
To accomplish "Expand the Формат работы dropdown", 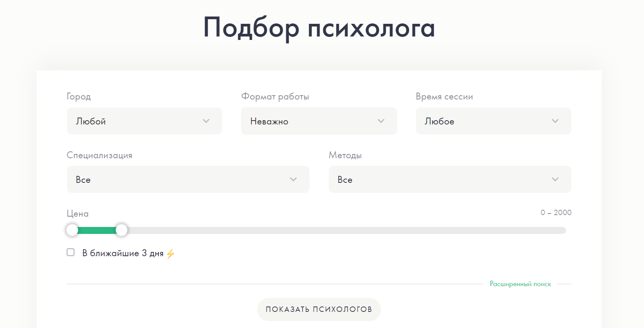I will 319,121.
